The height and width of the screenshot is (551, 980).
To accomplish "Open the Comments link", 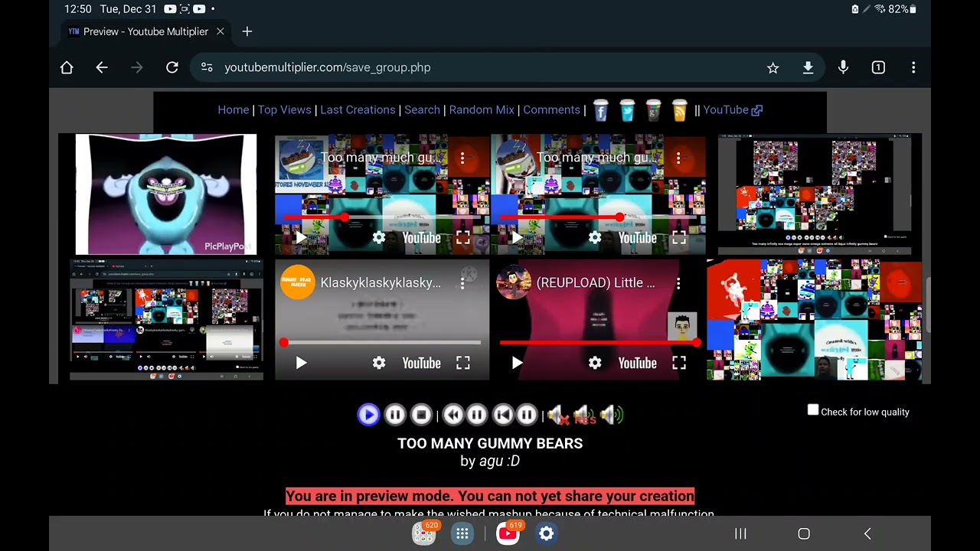I will pos(552,109).
